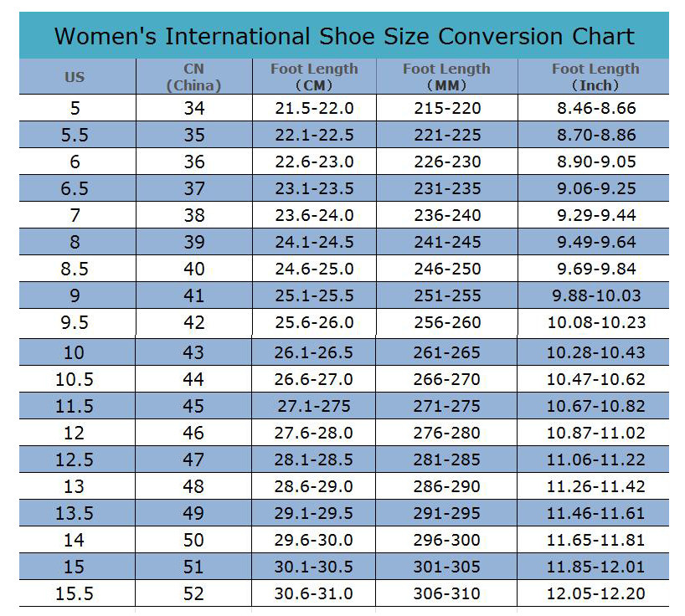Select the Foot Length (CM) column header

314,77
